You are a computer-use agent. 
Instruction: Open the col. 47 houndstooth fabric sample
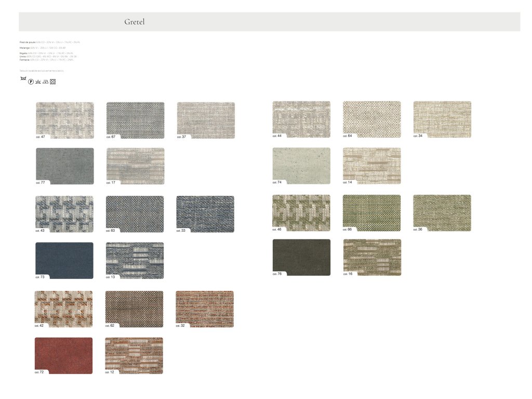tap(65, 120)
